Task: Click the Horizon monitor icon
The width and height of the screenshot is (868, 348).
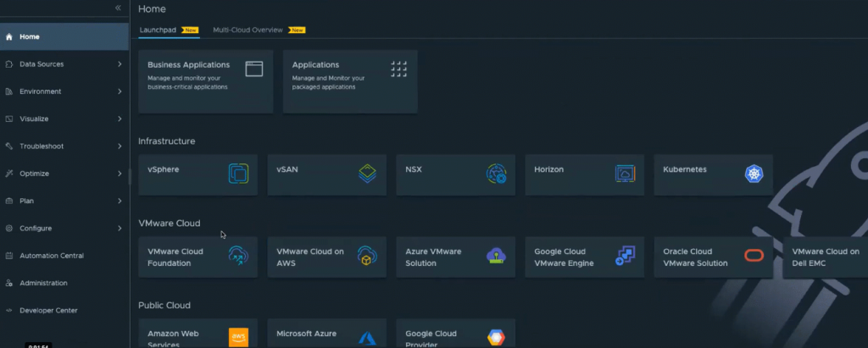Action: 625,174
